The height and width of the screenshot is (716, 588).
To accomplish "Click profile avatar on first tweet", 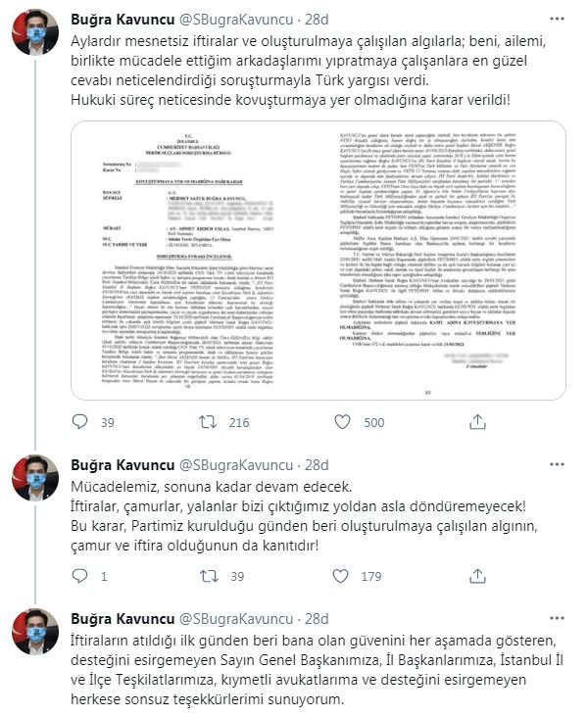I will 35,32.
